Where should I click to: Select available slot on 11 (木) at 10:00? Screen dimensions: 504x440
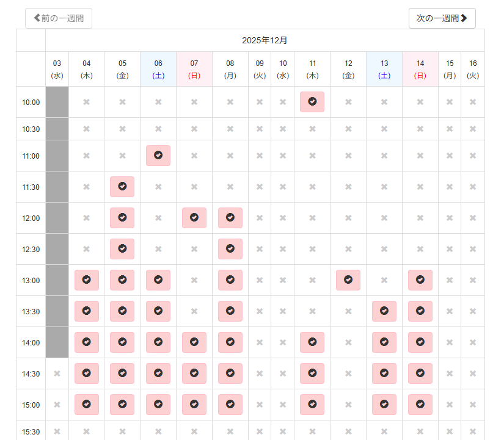coord(312,102)
